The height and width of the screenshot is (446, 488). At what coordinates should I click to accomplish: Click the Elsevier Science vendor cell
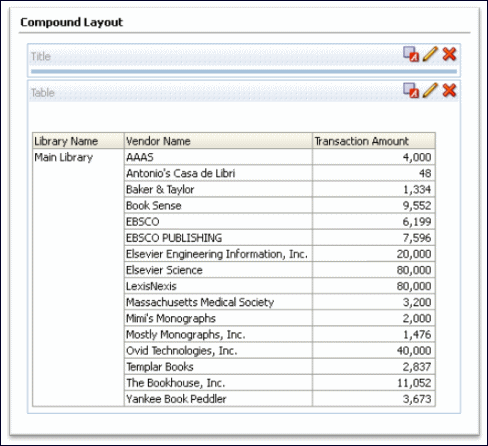(218, 270)
